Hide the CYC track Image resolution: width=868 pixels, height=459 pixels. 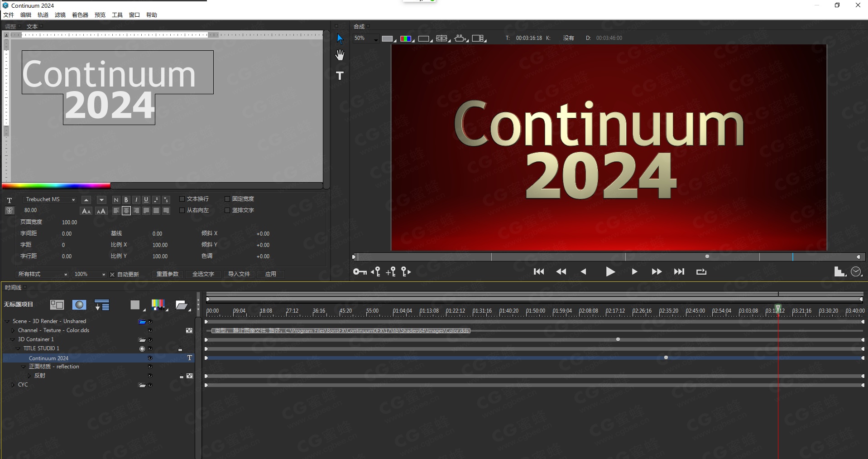pos(150,385)
